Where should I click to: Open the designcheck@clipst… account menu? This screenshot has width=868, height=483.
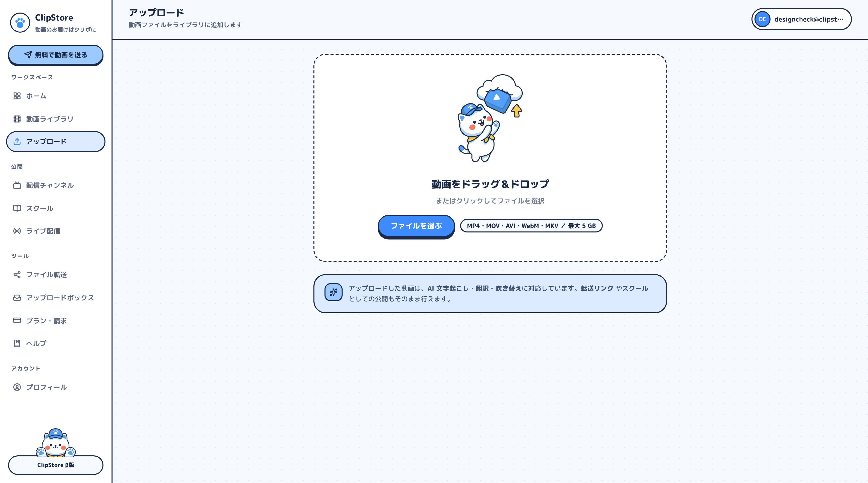coord(801,19)
